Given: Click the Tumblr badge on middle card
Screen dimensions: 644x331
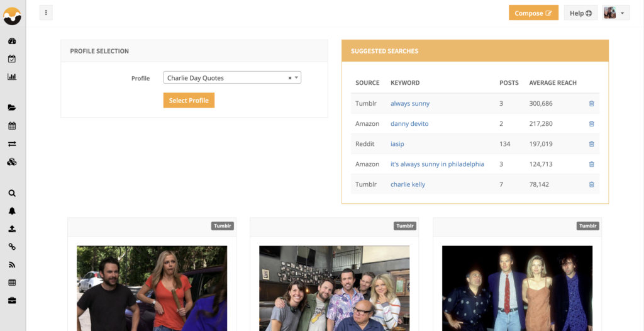Looking at the screenshot, I should [x=405, y=226].
